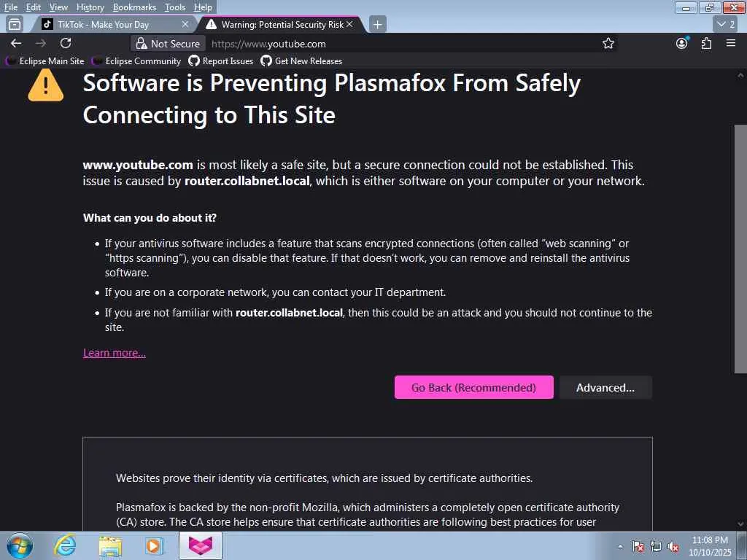Click the Go Back (Recommended) button
Image resolution: width=747 pixels, height=560 pixels.
pyautogui.click(x=473, y=388)
